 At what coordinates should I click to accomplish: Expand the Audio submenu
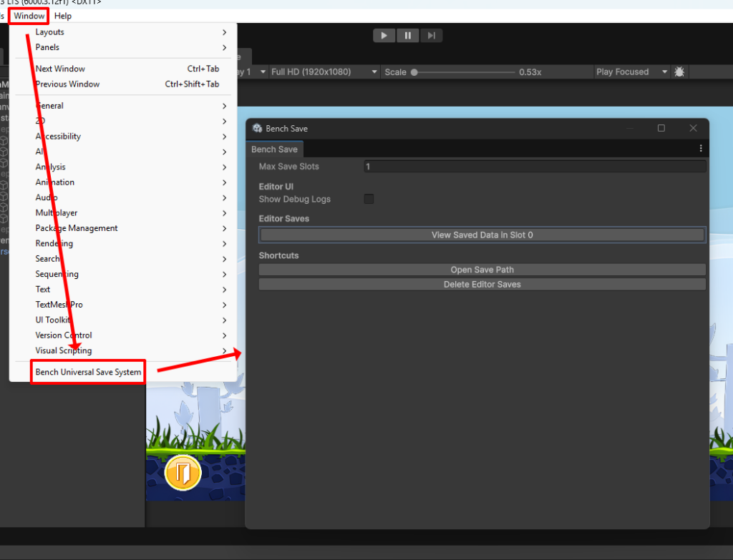click(123, 198)
